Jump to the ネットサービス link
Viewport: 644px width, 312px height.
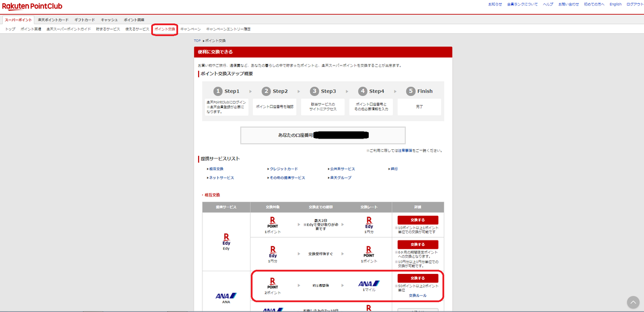pos(221,178)
